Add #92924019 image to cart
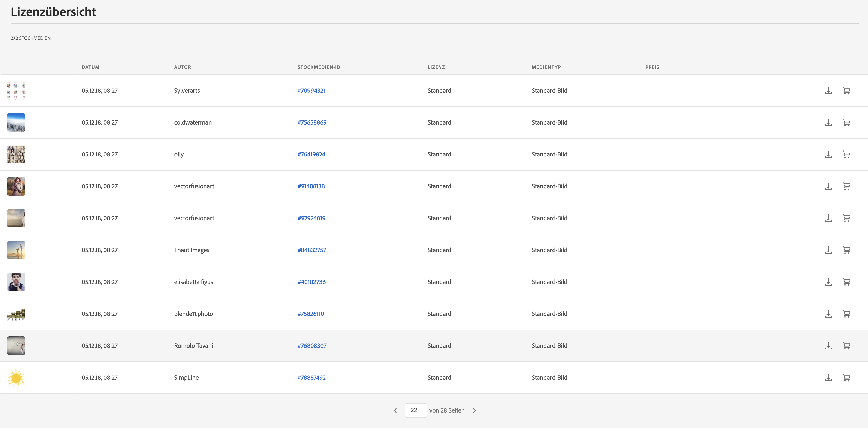This screenshot has width=868, height=428. click(x=847, y=218)
